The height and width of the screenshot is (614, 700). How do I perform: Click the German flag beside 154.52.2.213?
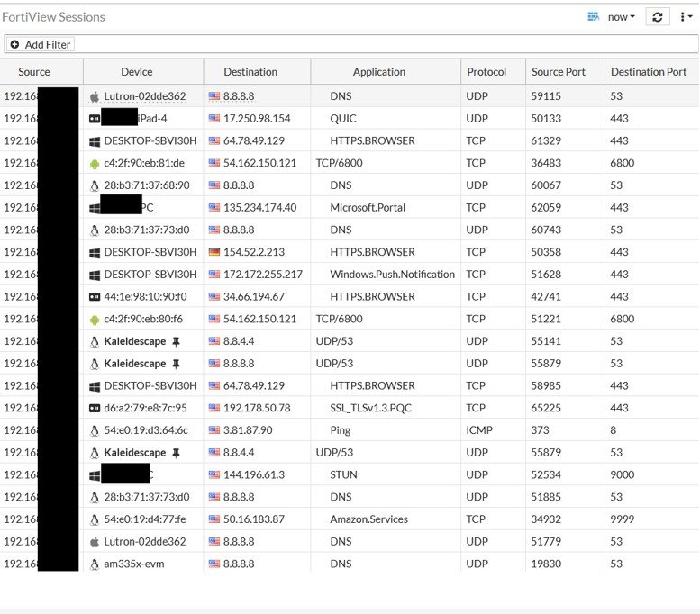click(x=214, y=252)
